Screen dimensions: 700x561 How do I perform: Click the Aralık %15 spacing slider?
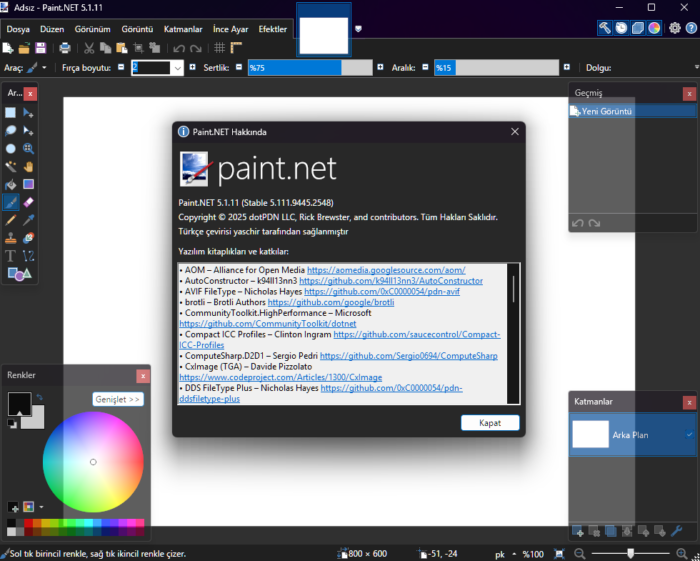click(x=496, y=67)
